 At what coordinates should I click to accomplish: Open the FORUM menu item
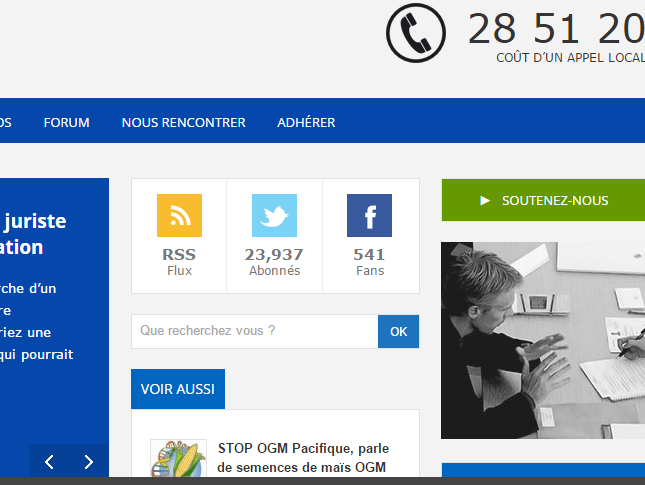67,123
